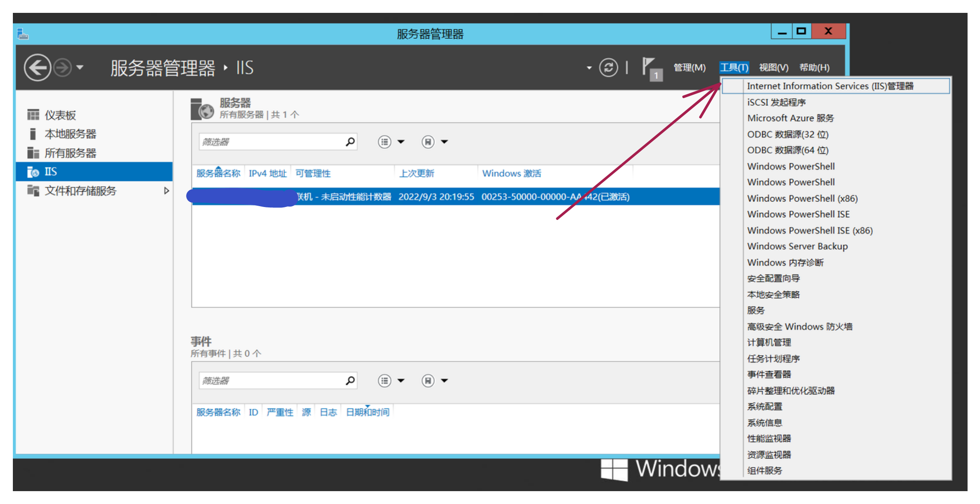Open 高级安全 Windows 防火墙 menu entry
The height and width of the screenshot is (504, 980).
[x=799, y=327]
